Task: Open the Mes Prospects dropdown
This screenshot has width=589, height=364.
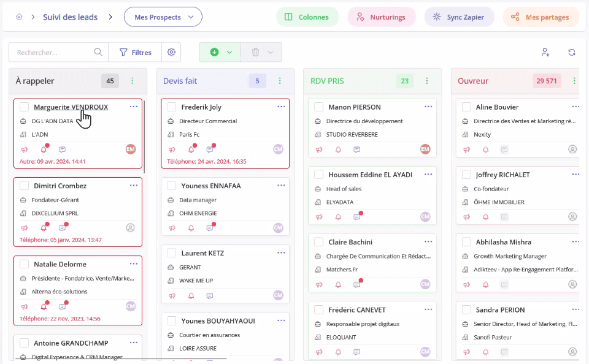Action: pos(163,17)
